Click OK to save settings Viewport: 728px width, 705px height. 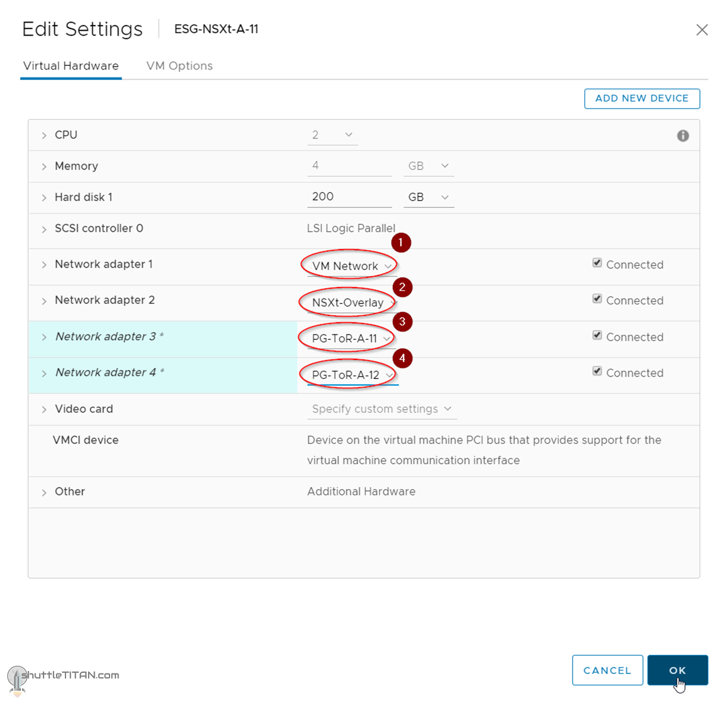677,670
